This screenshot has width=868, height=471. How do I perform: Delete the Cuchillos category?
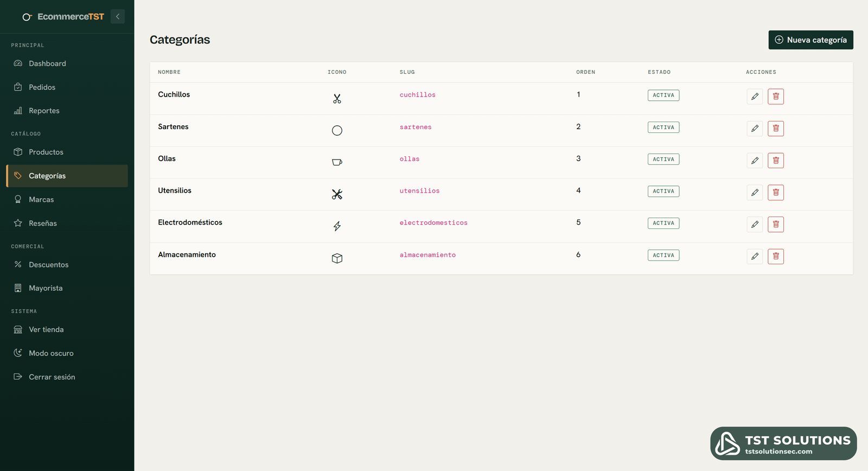tap(776, 97)
